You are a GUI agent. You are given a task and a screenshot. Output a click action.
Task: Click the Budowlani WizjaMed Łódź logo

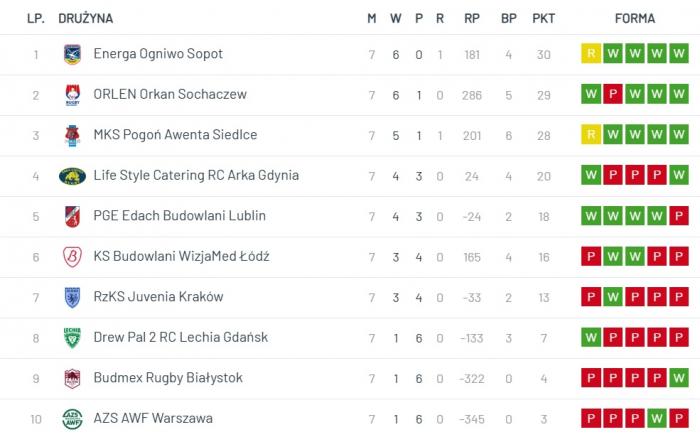tap(72, 257)
